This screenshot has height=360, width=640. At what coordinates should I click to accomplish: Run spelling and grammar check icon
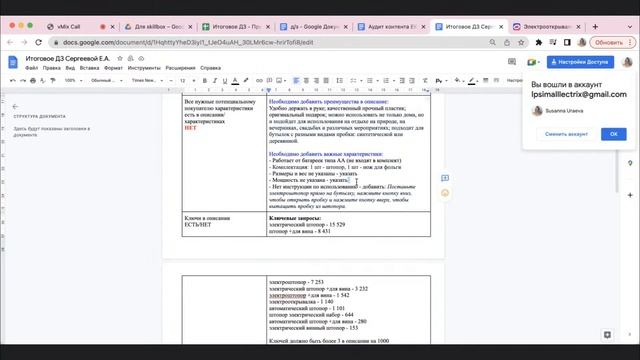tap(43, 81)
